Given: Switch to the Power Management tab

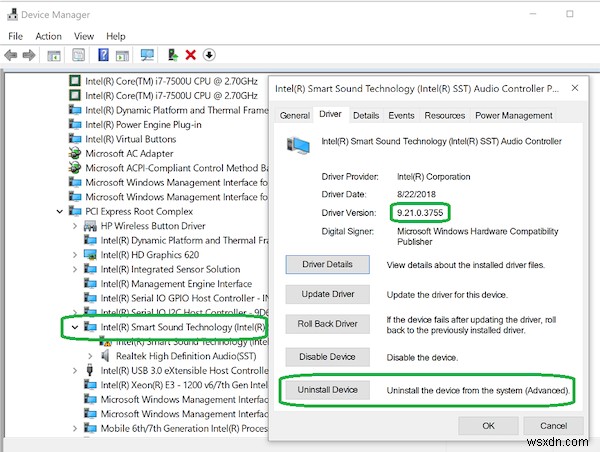Looking at the screenshot, I should click(x=514, y=116).
